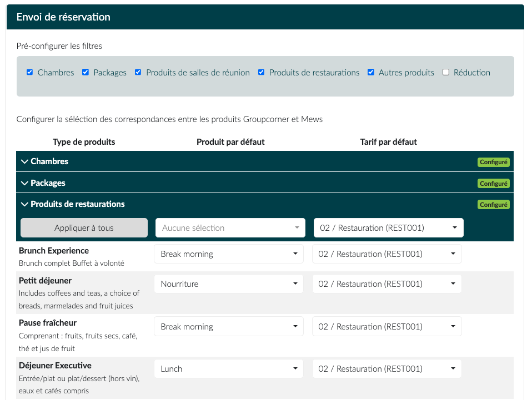This screenshot has width=532, height=400.
Task: Toggle the Produits de restaurations filter checkbox
Action: pyautogui.click(x=262, y=72)
